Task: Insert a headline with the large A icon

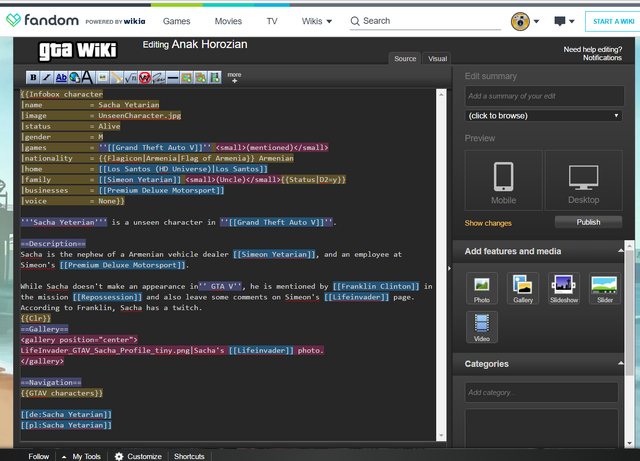Action: pos(87,77)
